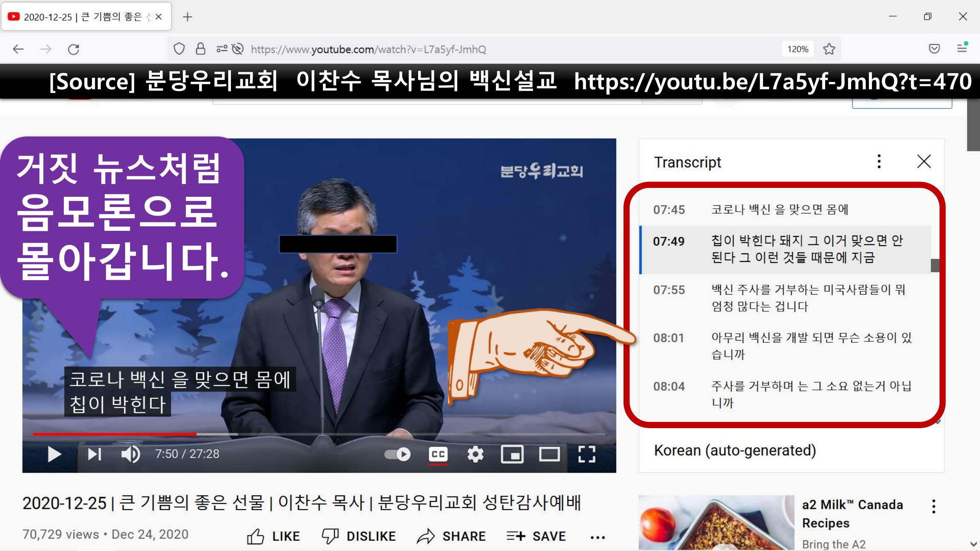The image size is (980, 551).
Task: Click the a2 Milk Canada Recipes title
Action: (852, 514)
